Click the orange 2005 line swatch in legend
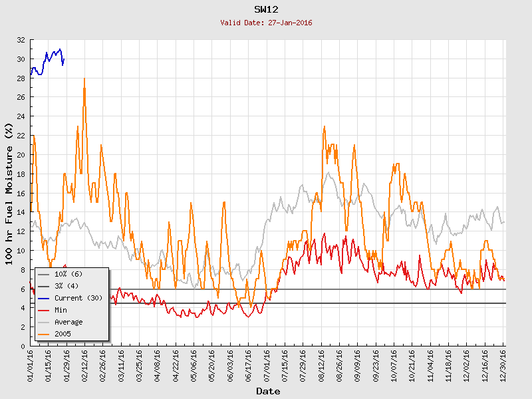Screen dimensions: 532x399 (44, 334)
